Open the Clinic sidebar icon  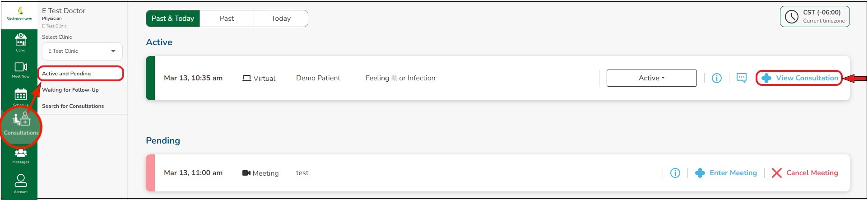tap(21, 42)
